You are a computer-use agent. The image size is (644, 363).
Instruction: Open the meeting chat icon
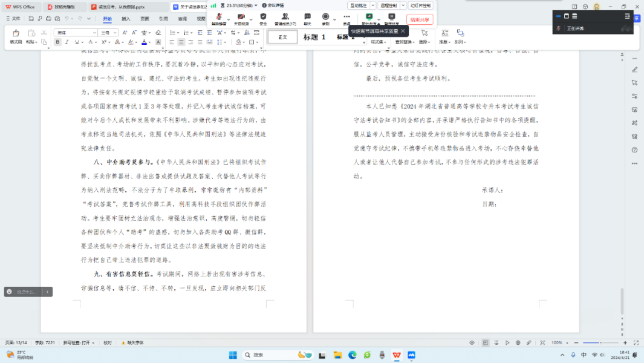coord(307,18)
